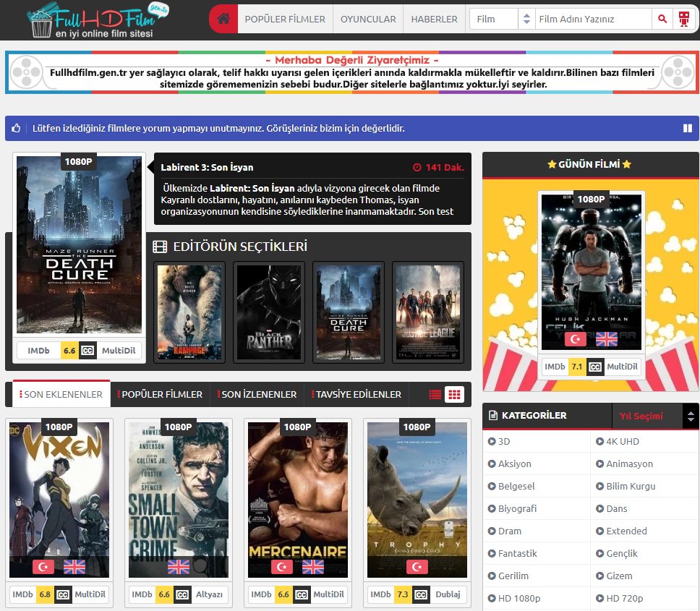The image size is (700, 611).
Task: Click the thumbs-up icon in blue bar
Action: pyautogui.click(x=16, y=128)
